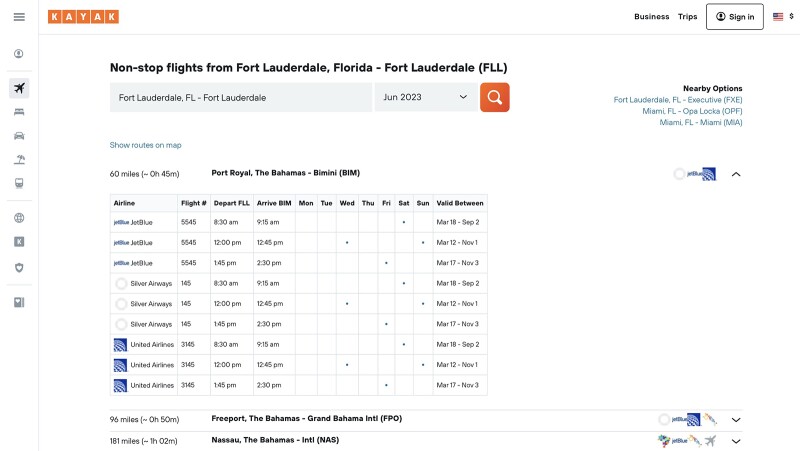Expand the Nassau Intl route row
The width and height of the screenshot is (800, 451).
pos(736,441)
